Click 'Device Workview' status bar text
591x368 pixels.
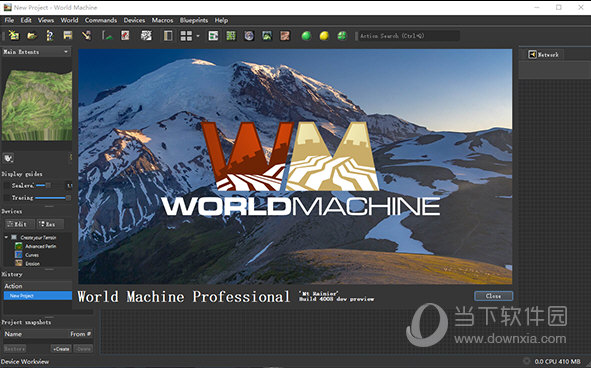click(x=25, y=362)
